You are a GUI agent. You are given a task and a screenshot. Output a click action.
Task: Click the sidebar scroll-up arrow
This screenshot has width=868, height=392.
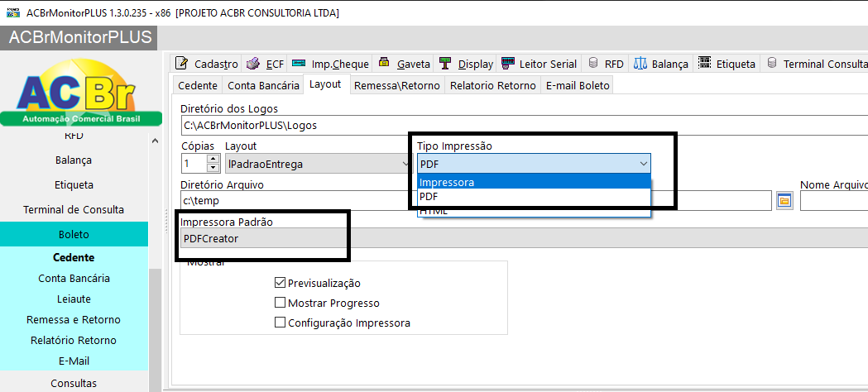pyautogui.click(x=155, y=141)
